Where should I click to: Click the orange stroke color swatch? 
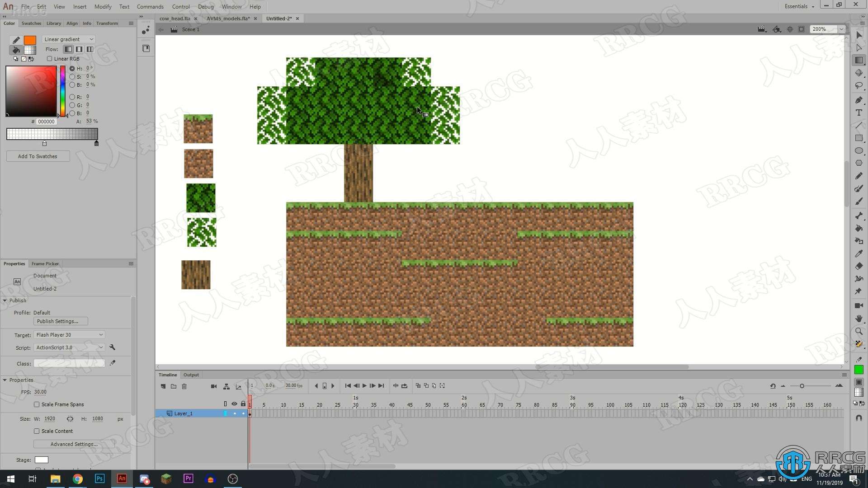(x=30, y=40)
